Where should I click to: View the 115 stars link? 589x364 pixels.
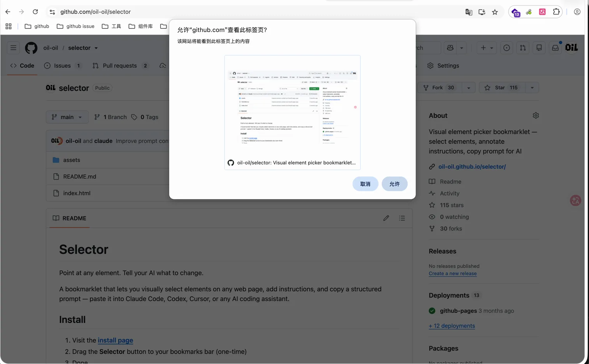(446, 205)
